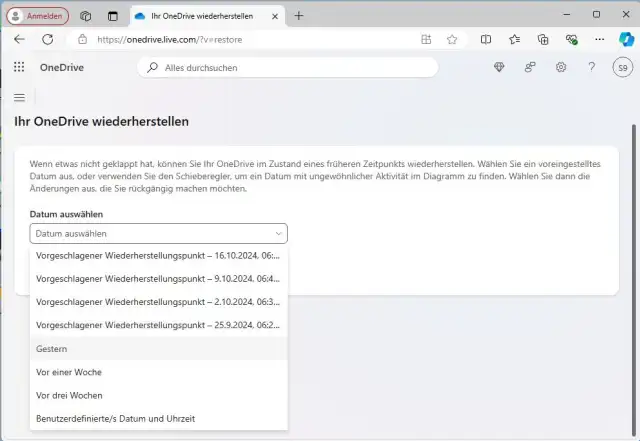This screenshot has width=640, height=441.
Task: Toggle the hamburger navigation menu
Action: coord(19,97)
